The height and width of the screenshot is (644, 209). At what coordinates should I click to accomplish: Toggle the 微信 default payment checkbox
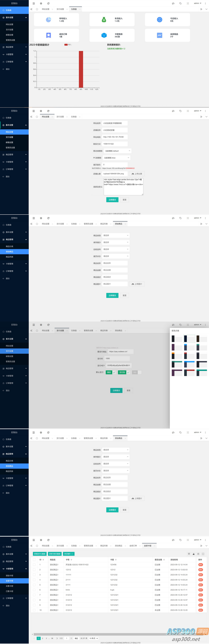[x=111, y=372]
